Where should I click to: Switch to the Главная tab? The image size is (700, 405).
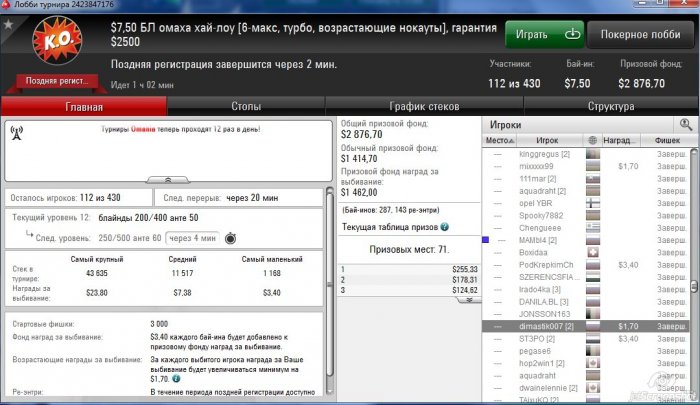[x=84, y=107]
